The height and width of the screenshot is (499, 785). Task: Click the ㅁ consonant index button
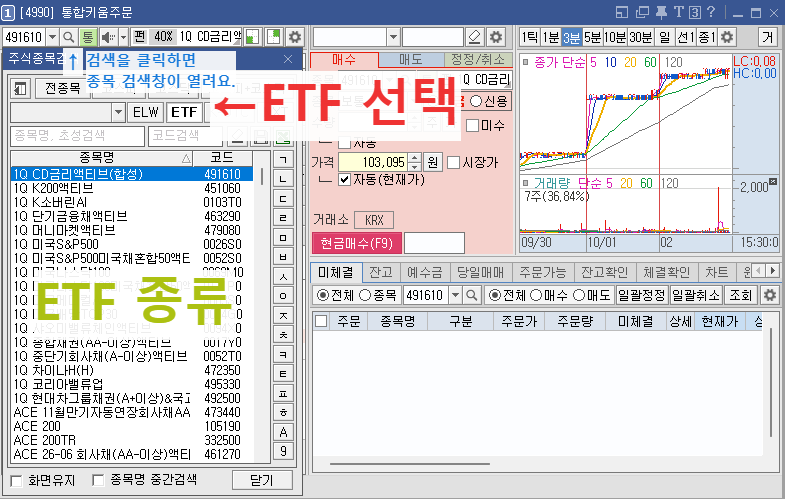(283, 238)
